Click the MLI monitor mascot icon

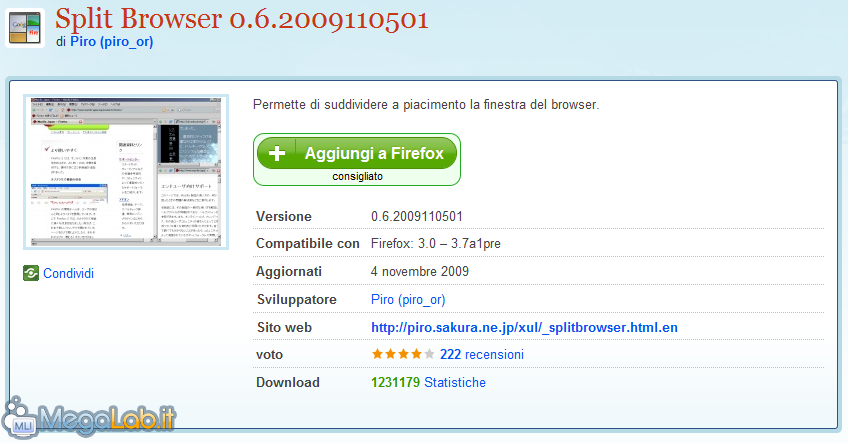coord(20,418)
